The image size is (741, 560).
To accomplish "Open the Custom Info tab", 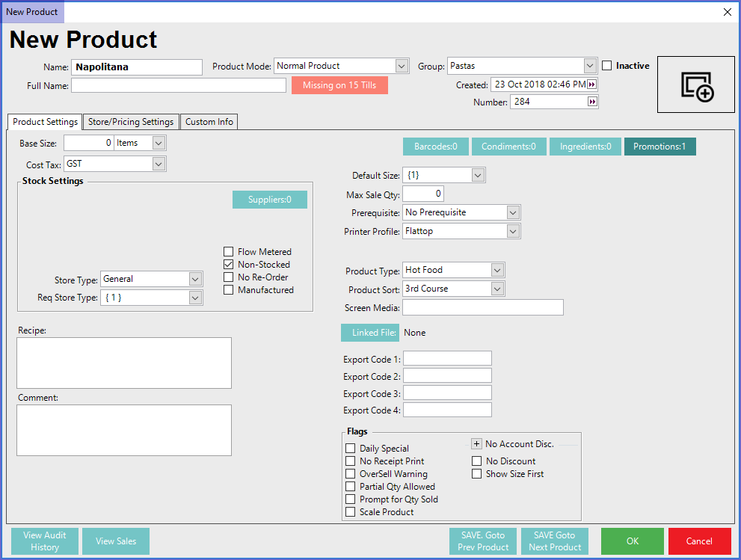I will point(209,122).
